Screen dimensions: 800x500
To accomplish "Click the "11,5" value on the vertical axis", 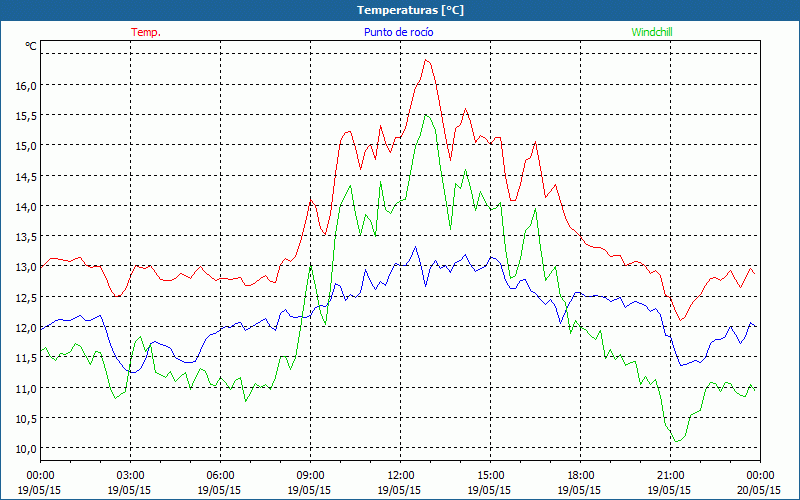I will pyautogui.click(x=26, y=358).
